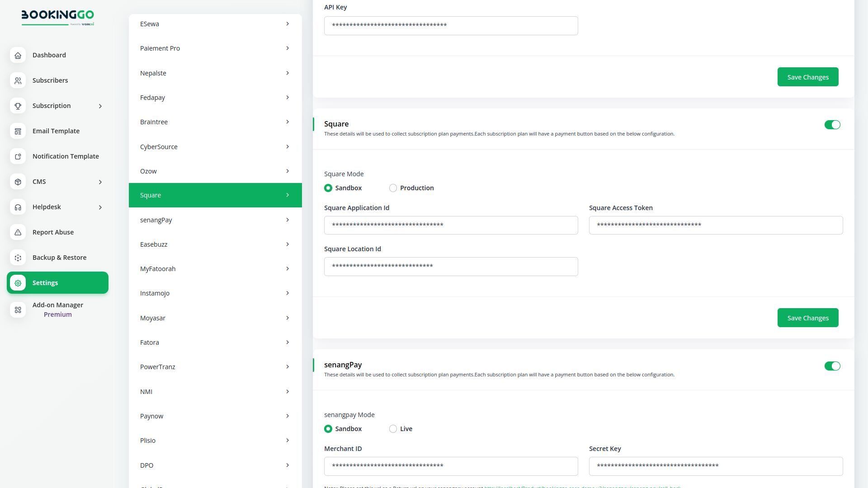This screenshot has width=868, height=488.
Task: Expand the Helpdesk submenu arrow
Action: pos(100,207)
